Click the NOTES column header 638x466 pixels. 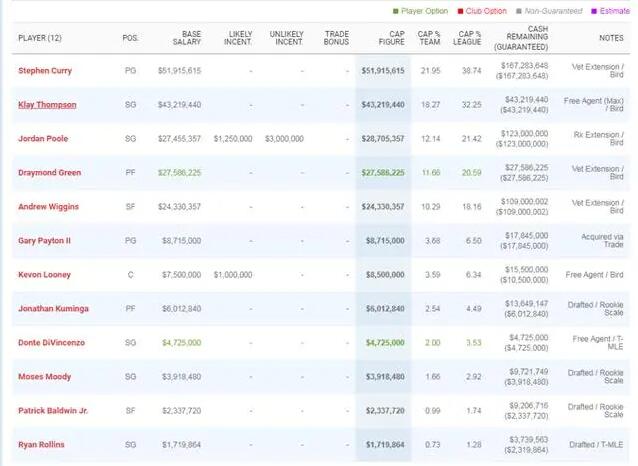tap(611, 38)
